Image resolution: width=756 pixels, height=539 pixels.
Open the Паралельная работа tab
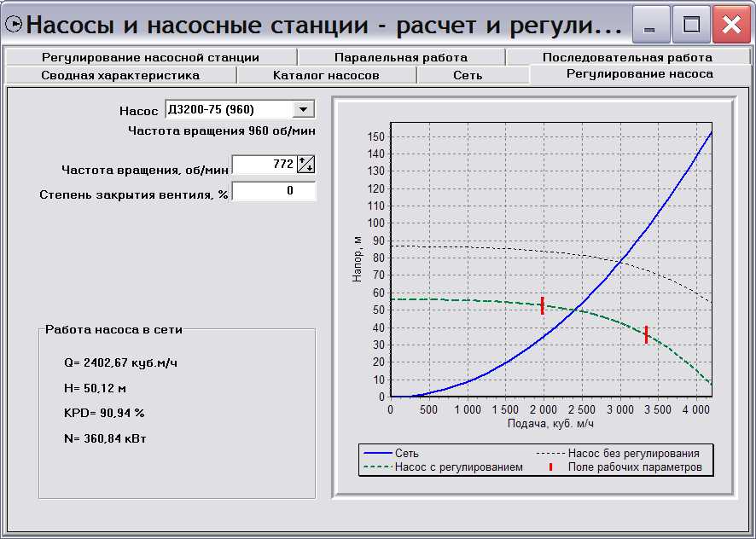pos(401,57)
